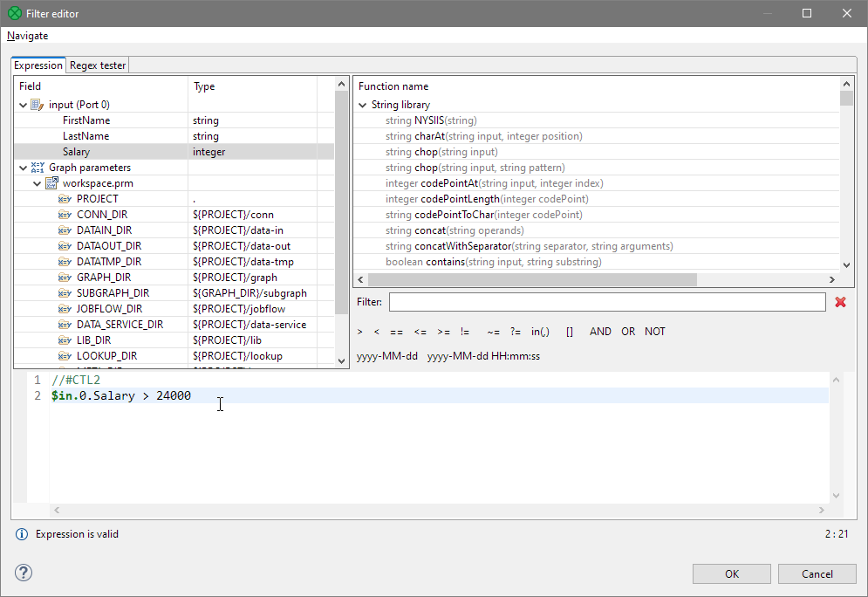This screenshot has height=597, width=868.
Task: Click the input (Port 0) metadata icon
Action: pyautogui.click(x=37, y=105)
